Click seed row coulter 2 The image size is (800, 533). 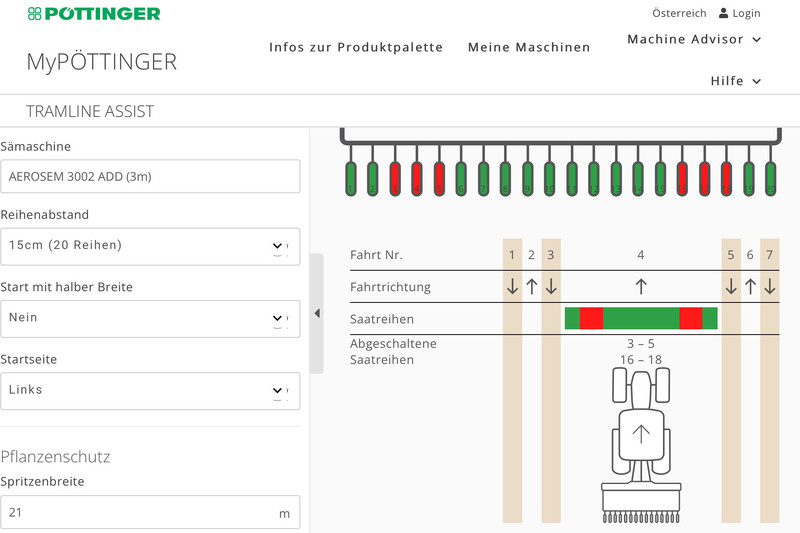pyautogui.click(x=372, y=178)
